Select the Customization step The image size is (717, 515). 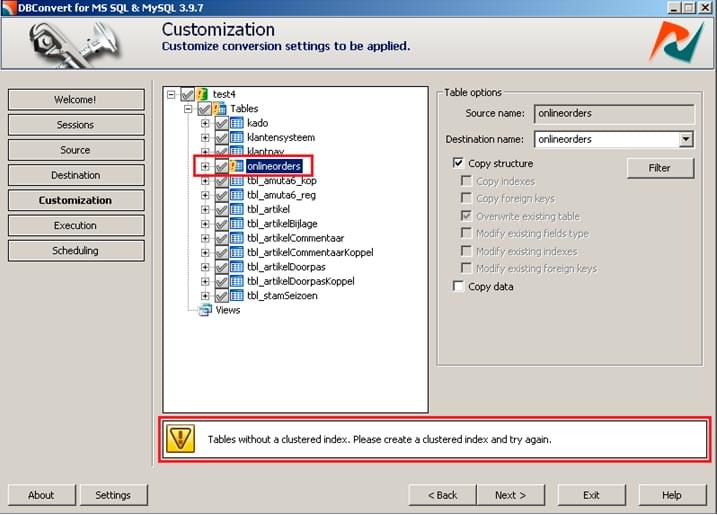[76, 200]
